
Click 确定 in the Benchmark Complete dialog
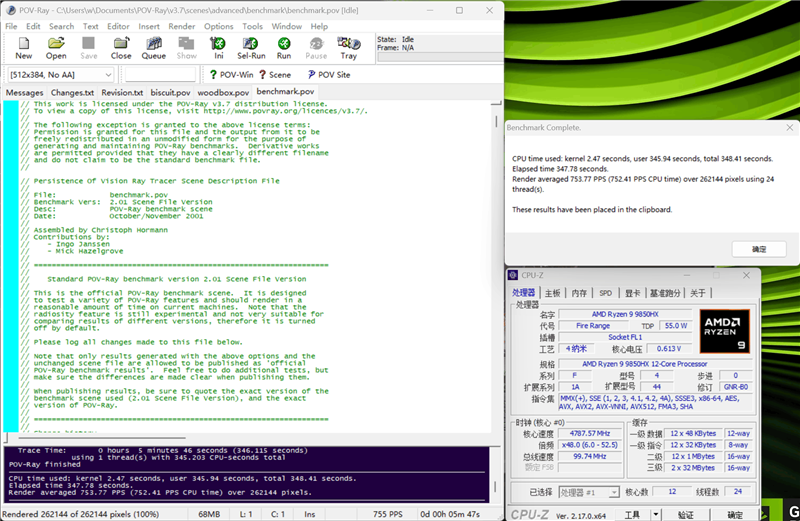tap(759, 249)
